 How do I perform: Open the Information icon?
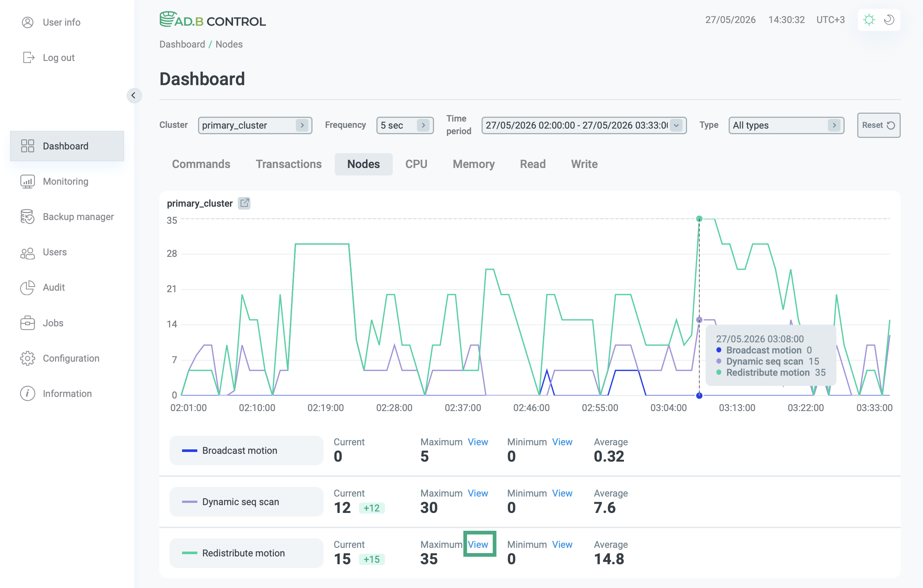(27, 393)
